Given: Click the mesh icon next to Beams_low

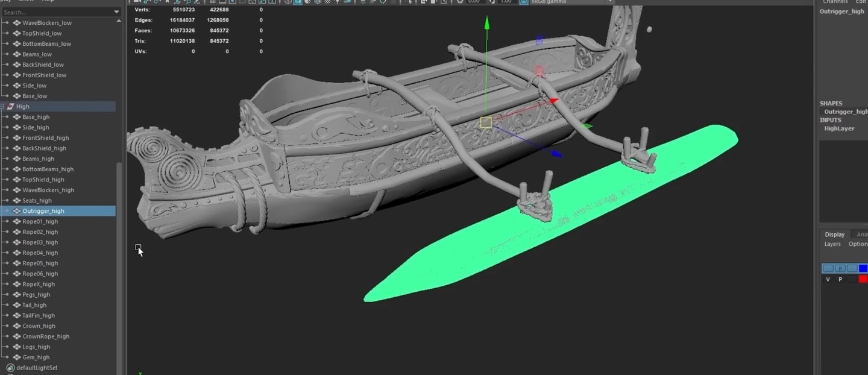Looking at the screenshot, I should [x=17, y=54].
